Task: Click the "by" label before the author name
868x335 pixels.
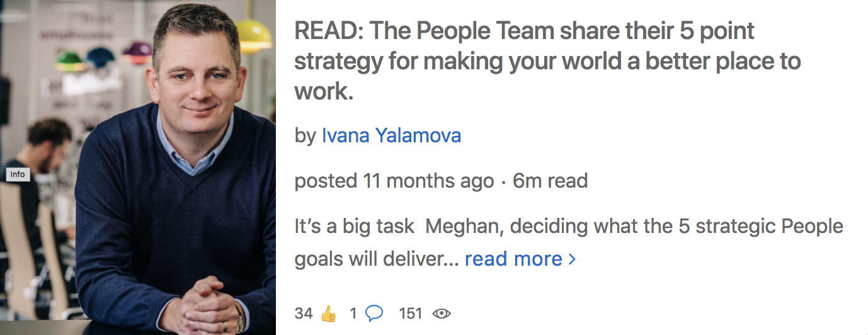Action: tap(306, 135)
